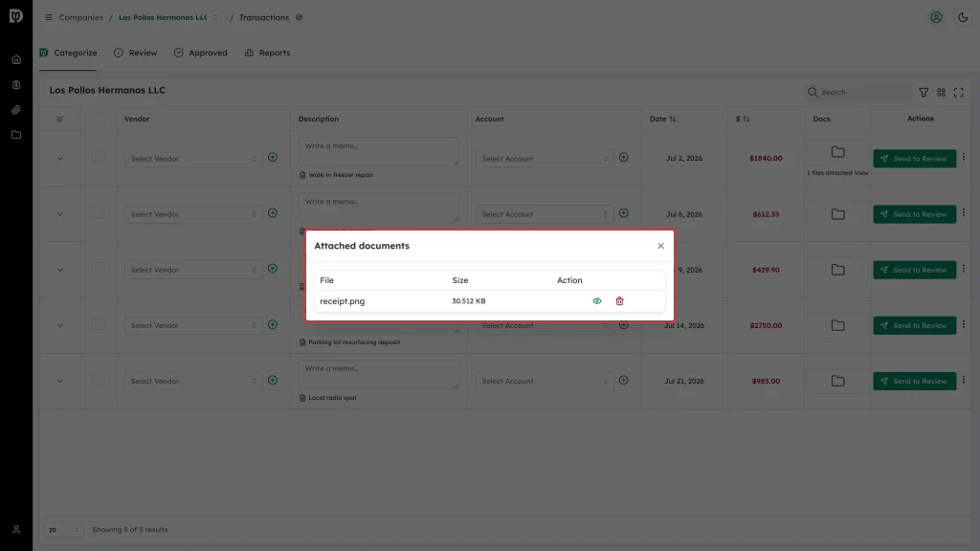Check the checkbox for the Jul 14 transaction

pyautogui.click(x=99, y=324)
